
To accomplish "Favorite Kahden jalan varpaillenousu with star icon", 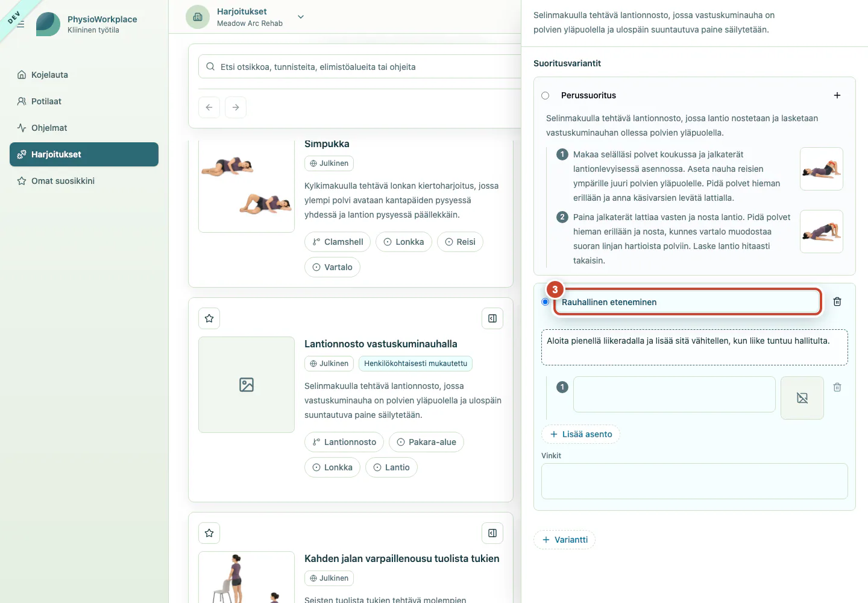I will (x=209, y=533).
